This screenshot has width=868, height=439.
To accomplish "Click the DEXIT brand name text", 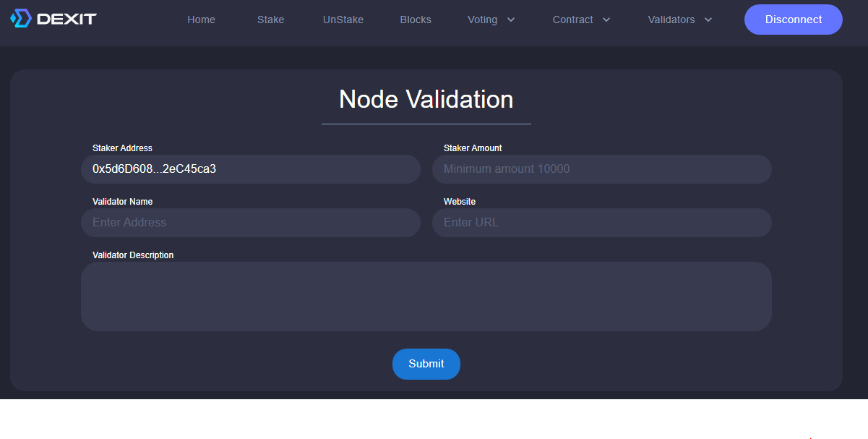I will coord(66,20).
